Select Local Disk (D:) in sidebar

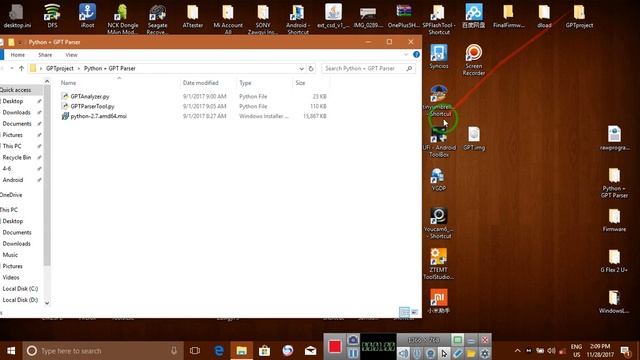pyautogui.click(x=20, y=300)
